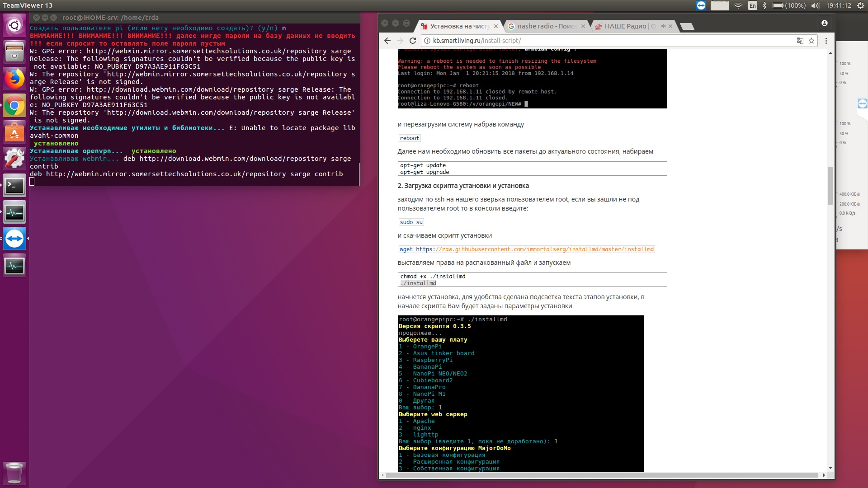The width and height of the screenshot is (868, 488).
Task: Toggle Bluetooth from the system tray
Action: pyautogui.click(x=764, y=5)
